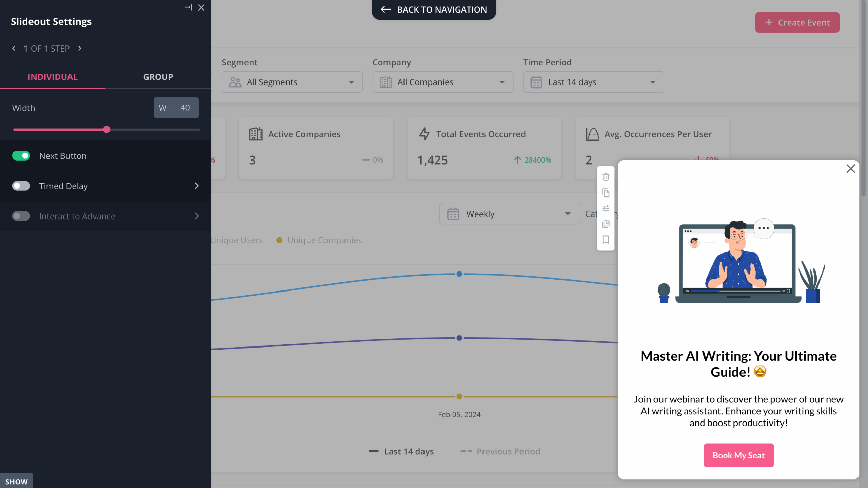Toggle the Previous Period chart legend
Viewport: 868px width, 488px height.
pos(500,451)
